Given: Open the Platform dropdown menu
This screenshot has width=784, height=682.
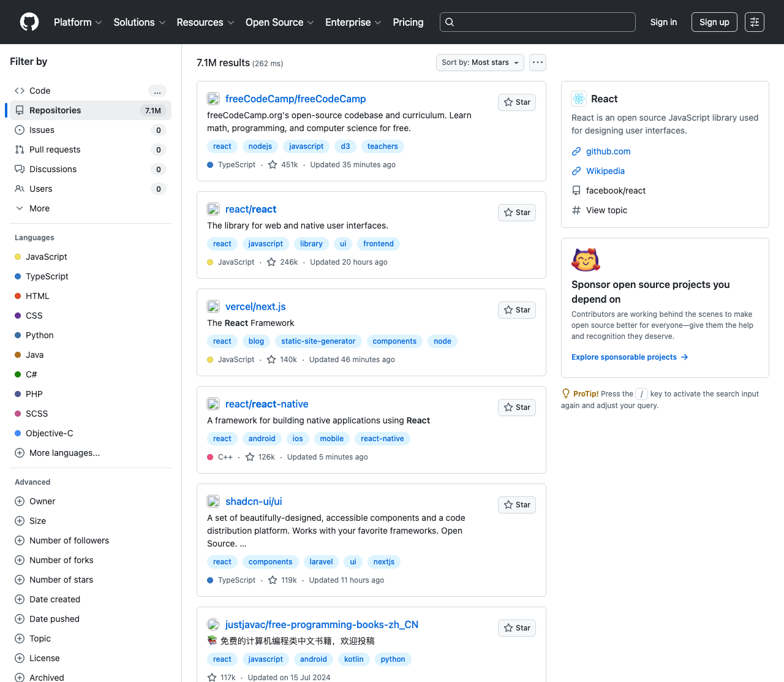Looking at the screenshot, I should coord(78,22).
